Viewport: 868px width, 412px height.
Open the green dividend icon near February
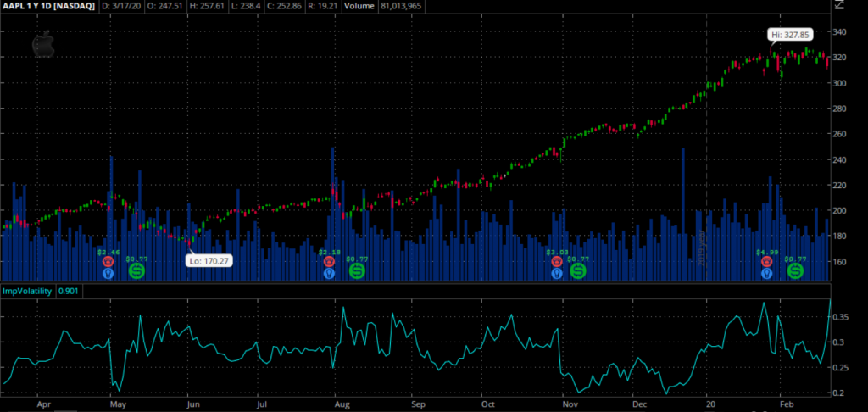coord(795,270)
